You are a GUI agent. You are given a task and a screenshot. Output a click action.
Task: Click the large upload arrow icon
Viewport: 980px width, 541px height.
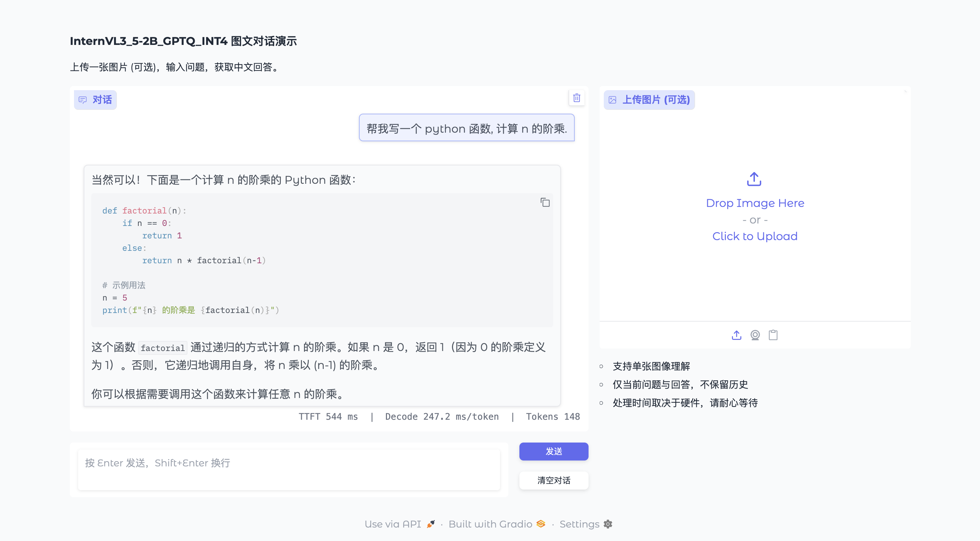(754, 179)
